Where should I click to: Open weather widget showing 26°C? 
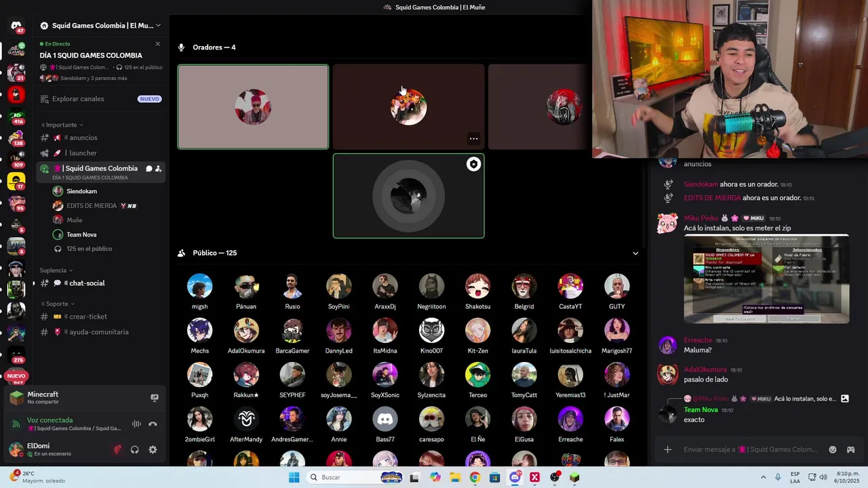tap(37, 477)
